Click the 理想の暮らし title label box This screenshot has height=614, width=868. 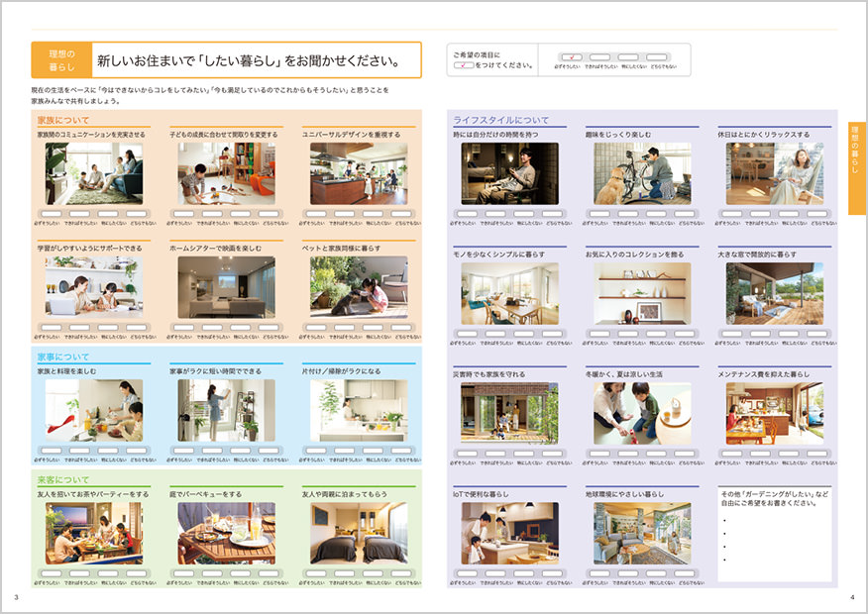click(60, 60)
